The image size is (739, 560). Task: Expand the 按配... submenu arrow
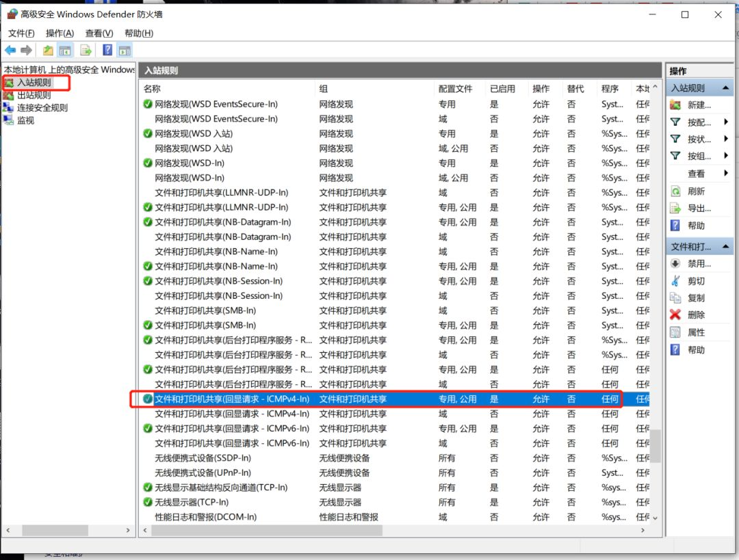[x=726, y=122]
